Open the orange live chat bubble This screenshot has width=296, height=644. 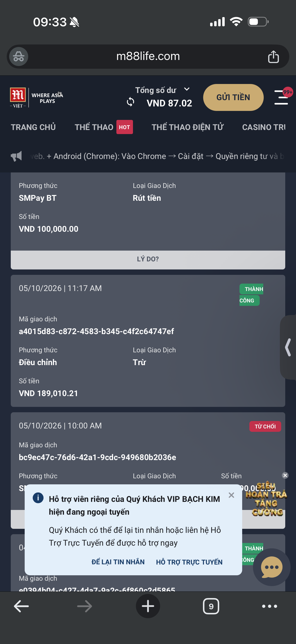point(272,567)
